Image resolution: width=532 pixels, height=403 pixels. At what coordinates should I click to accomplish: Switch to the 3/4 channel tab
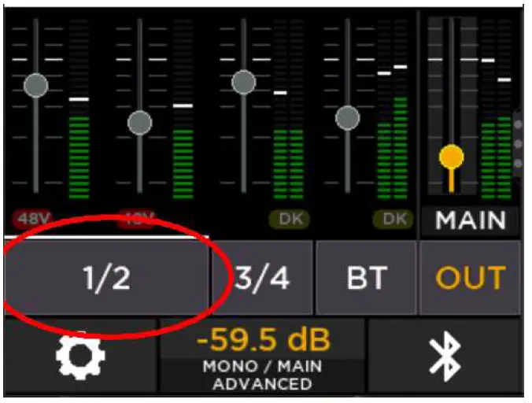[262, 278]
